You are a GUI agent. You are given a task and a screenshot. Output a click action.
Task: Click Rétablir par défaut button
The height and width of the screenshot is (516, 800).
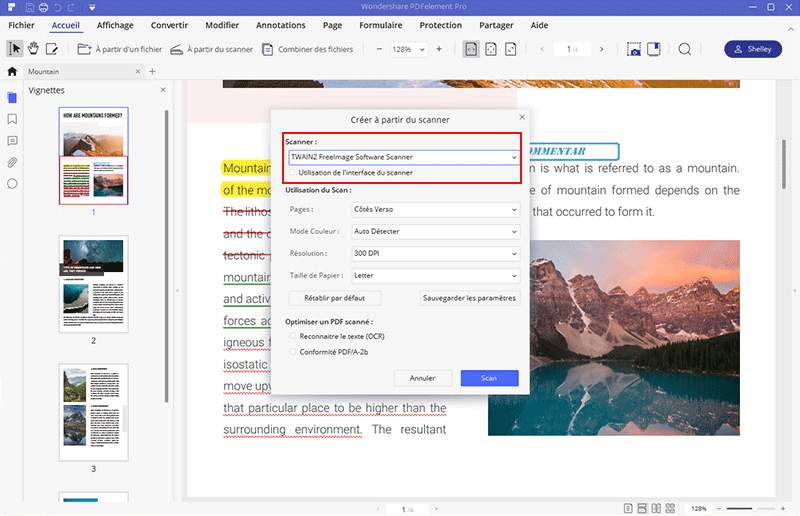click(335, 298)
